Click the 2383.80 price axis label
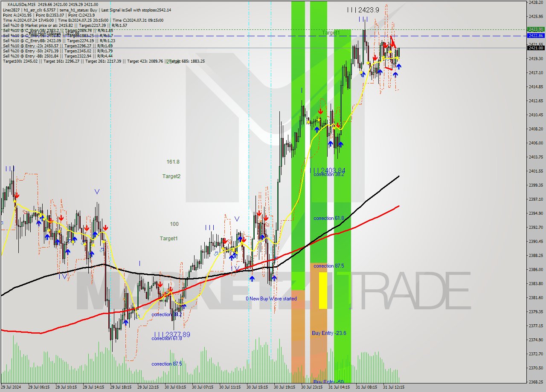Image resolution: width=546 pixels, height=392 pixels. click(535, 283)
